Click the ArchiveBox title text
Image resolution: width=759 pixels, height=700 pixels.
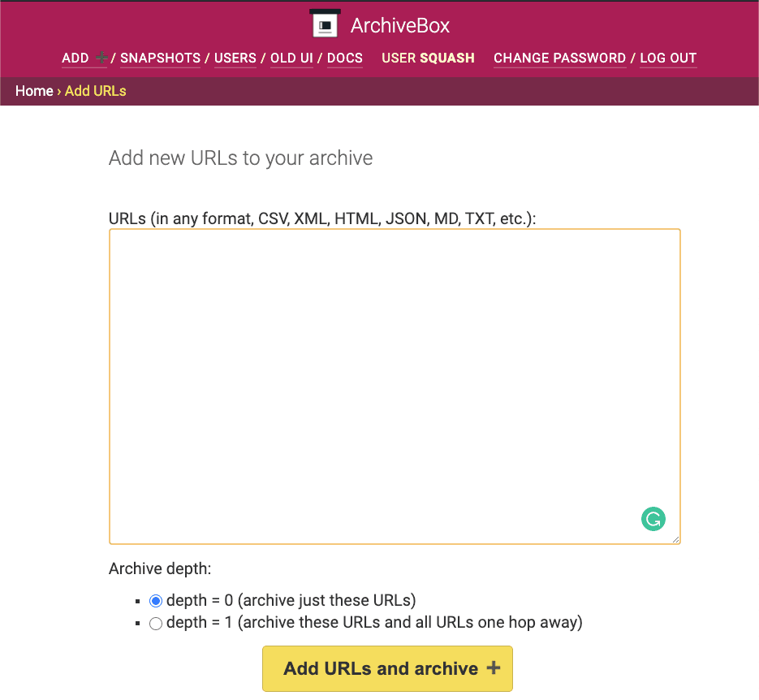coord(400,25)
